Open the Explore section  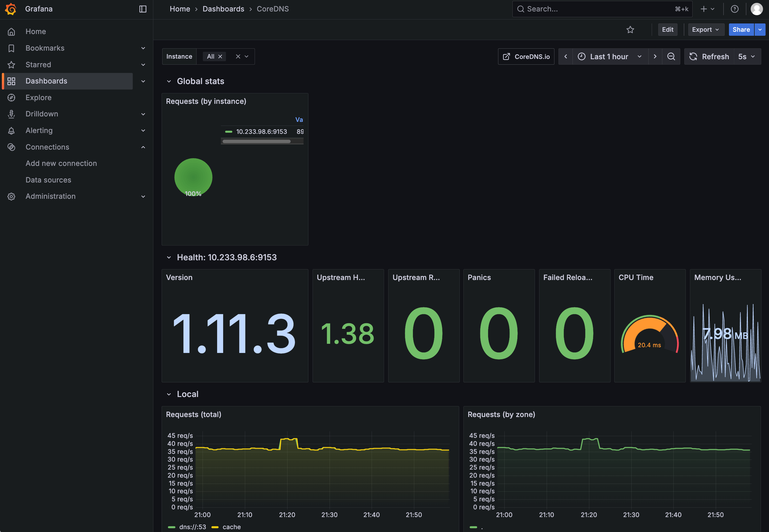tap(38, 97)
